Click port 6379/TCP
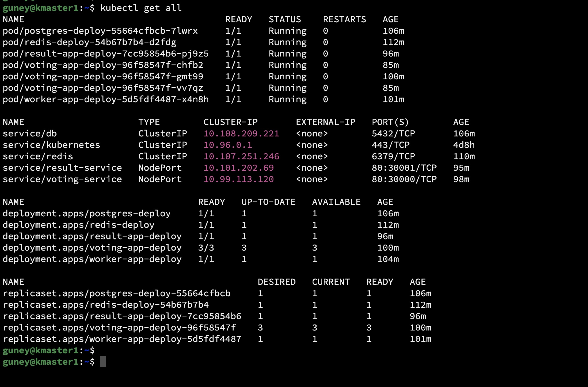Image resolution: width=588 pixels, height=387 pixels. (393, 156)
